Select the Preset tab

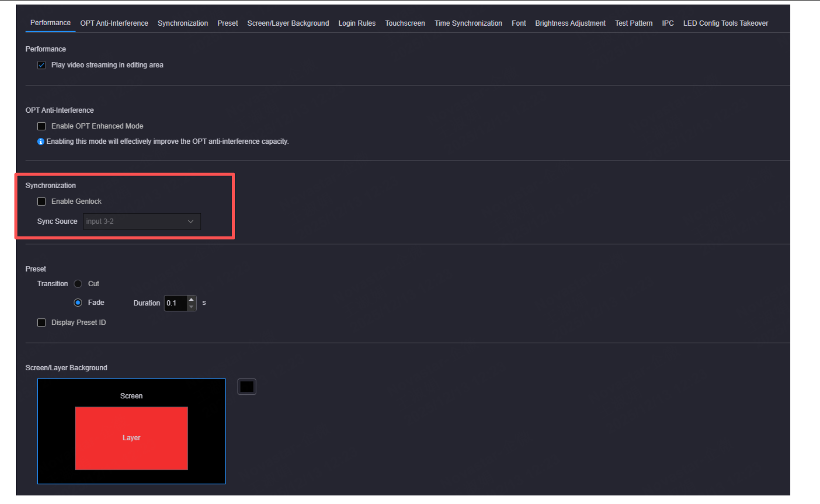click(228, 23)
